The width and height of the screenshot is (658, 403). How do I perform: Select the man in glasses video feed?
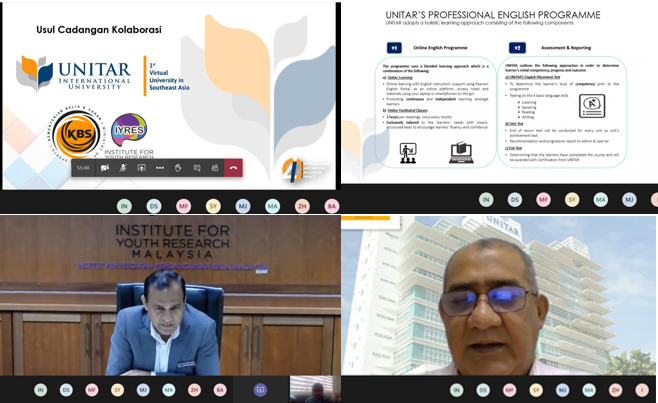(500, 295)
